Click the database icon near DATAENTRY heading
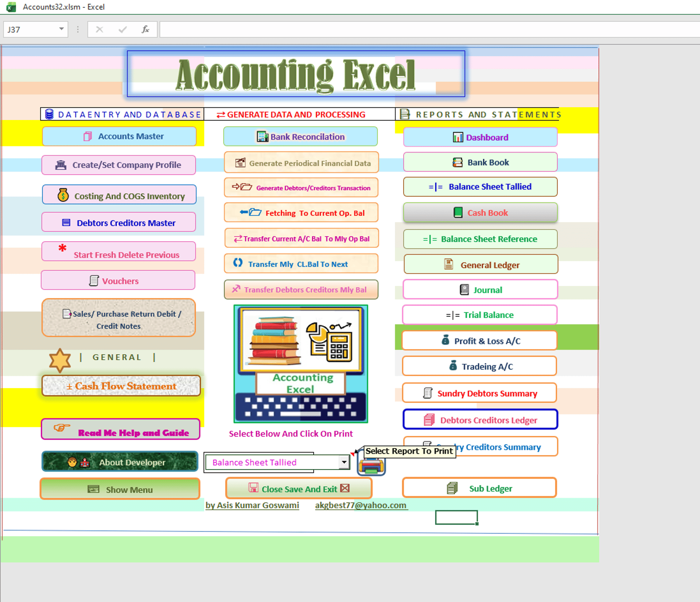Image resolution: width=700 pixels, height=602 pixels. coord(49,114)
